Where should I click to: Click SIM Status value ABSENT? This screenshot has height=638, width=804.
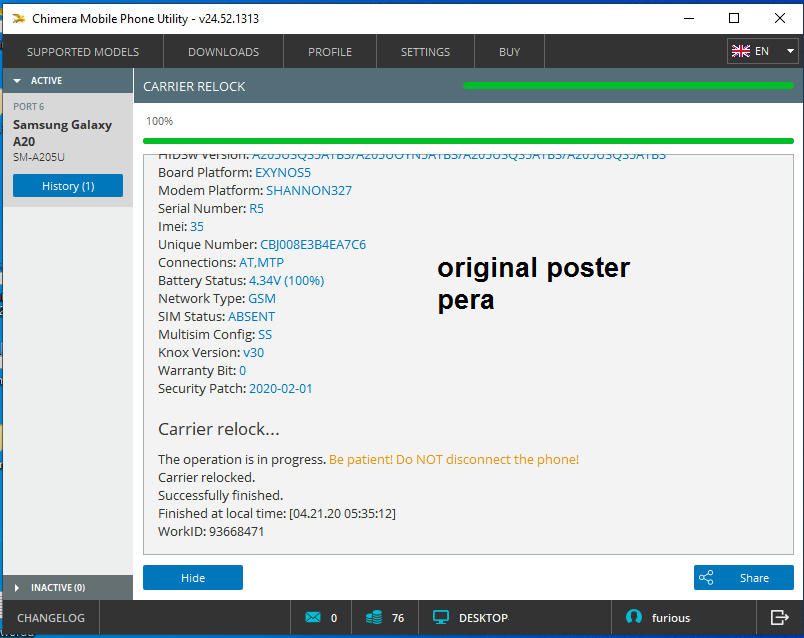(251, 316)
